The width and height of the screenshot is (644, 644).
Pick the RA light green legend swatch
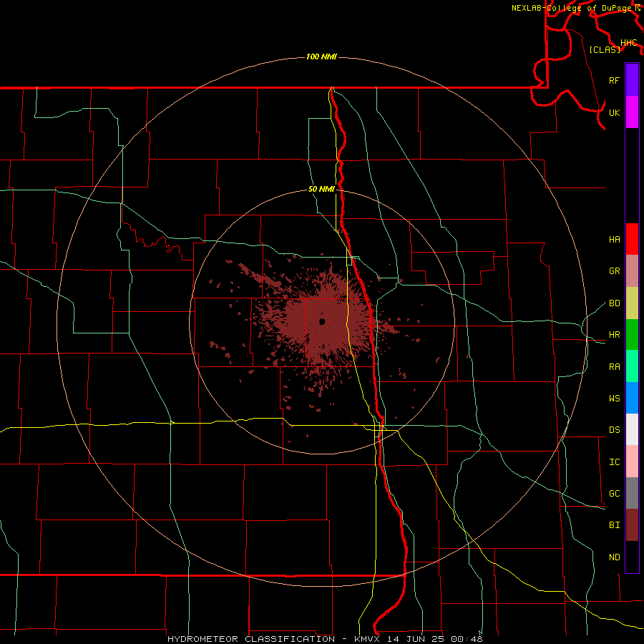(632, 366)
